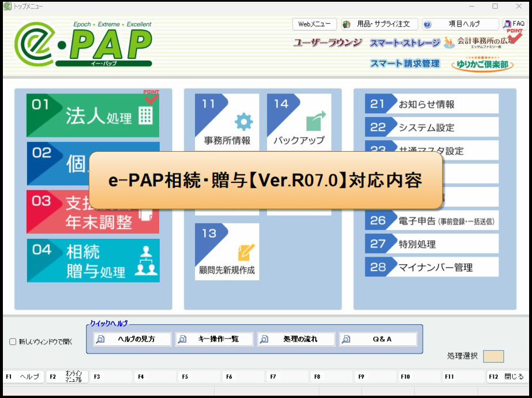This screenshot has height=398, width=532.
Task: Click the e-PAP相続・贈与 Ver.R07.0 banner
Action: (x=265, y=180)
